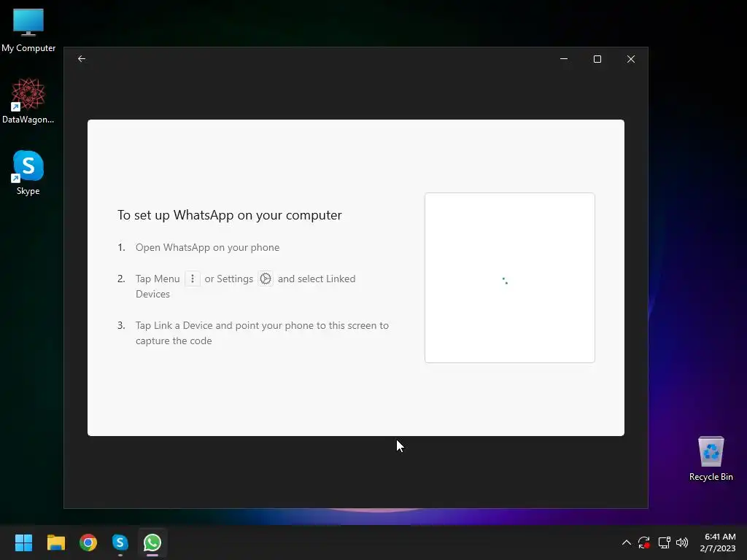Open Skype from the taskbar
747x560 pixels.
click(120, 542)
